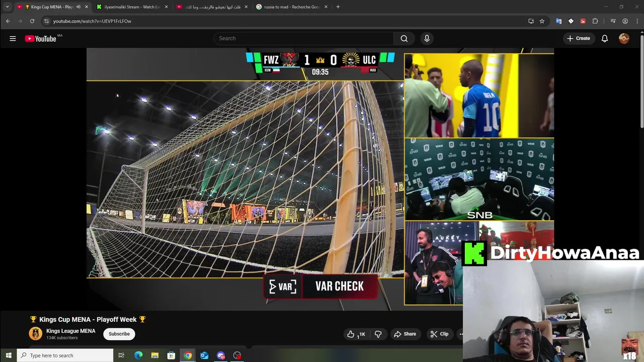The width and height of the screenshot is (644, 362).
Task: Click the page vertical scrollbar
Action: (641, 80)
